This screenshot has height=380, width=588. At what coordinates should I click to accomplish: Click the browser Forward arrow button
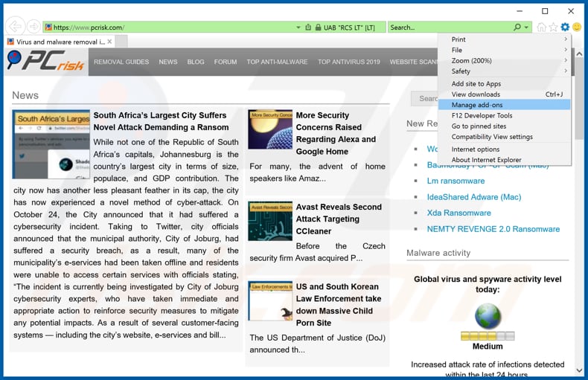click(33, 27)
